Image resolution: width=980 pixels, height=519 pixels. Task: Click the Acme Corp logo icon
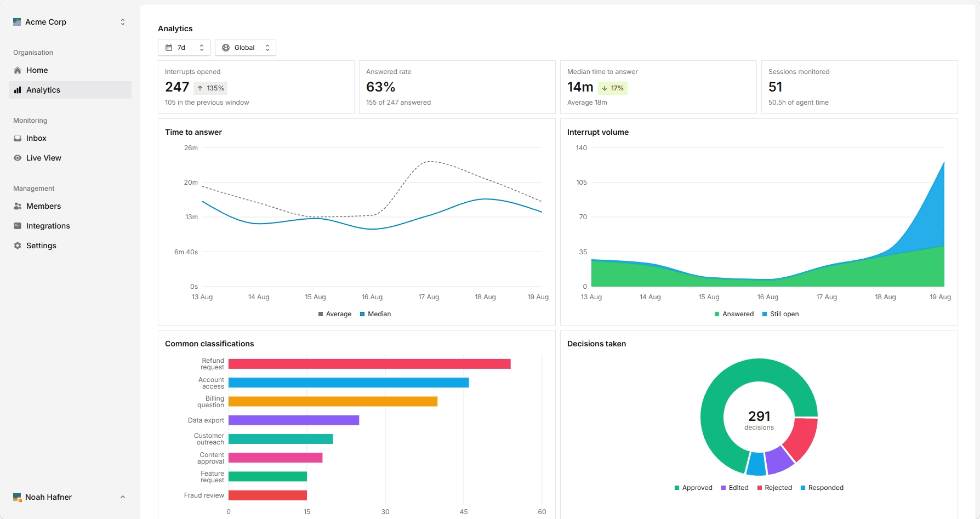(x=17, y=22)
